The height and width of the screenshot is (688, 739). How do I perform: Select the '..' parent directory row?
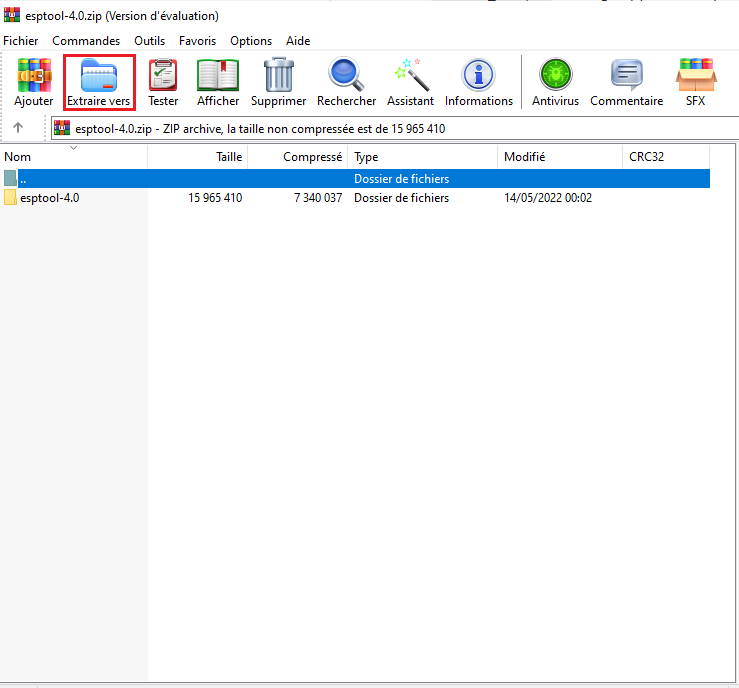[x=355, y=179]
